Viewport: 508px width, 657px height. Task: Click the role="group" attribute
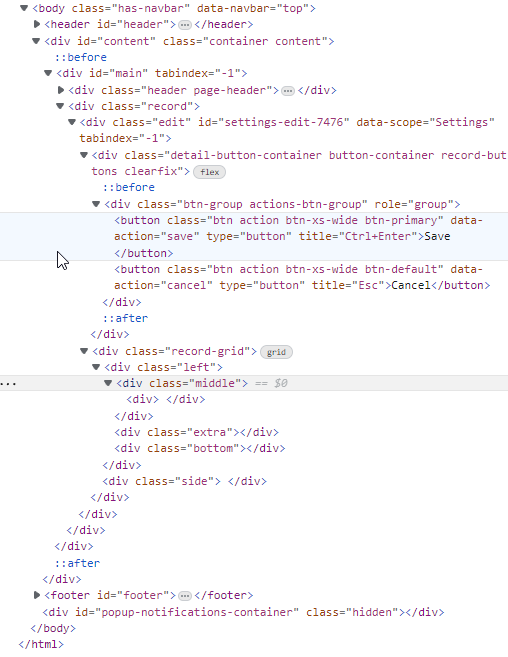pos(414,204)
